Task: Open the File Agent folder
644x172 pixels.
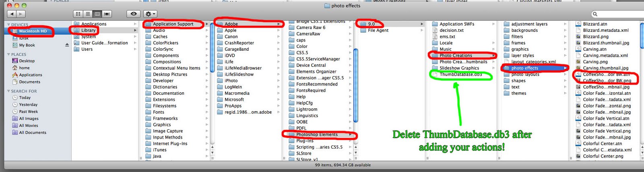Action: click(x=378, y=30)
